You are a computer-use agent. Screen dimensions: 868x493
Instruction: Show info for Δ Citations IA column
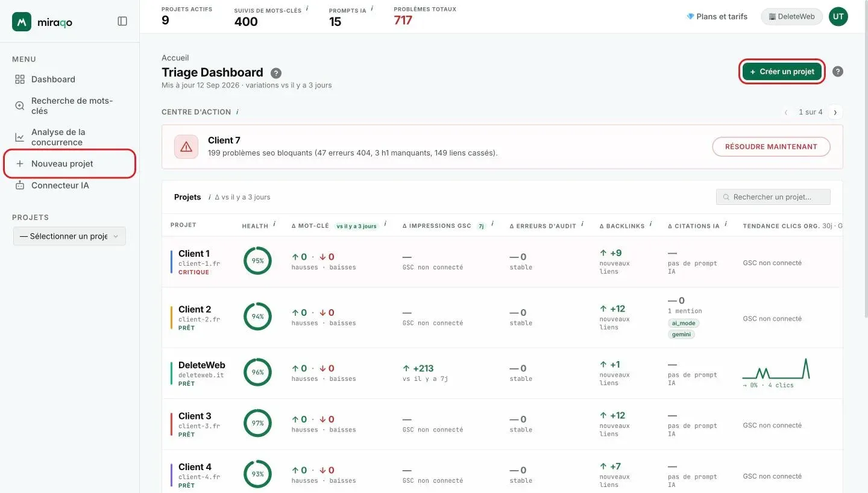[x=726, y=224]
